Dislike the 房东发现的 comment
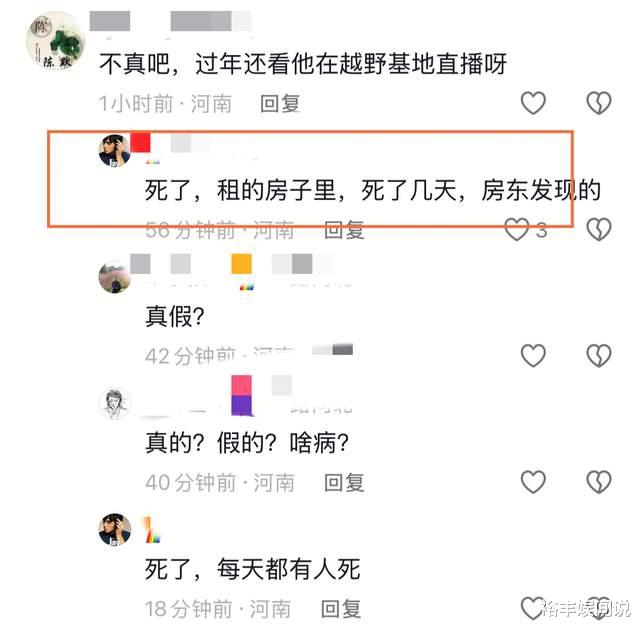 tap(599, 229)
